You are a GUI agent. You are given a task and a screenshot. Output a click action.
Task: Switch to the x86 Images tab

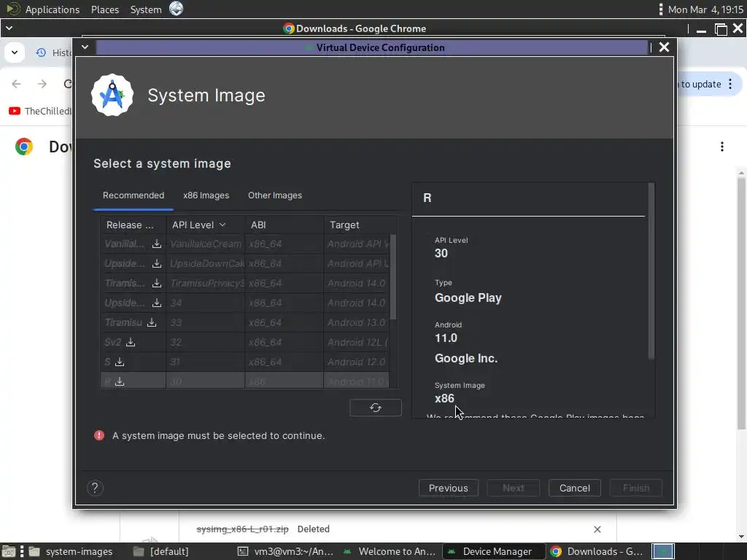(206, 195)
